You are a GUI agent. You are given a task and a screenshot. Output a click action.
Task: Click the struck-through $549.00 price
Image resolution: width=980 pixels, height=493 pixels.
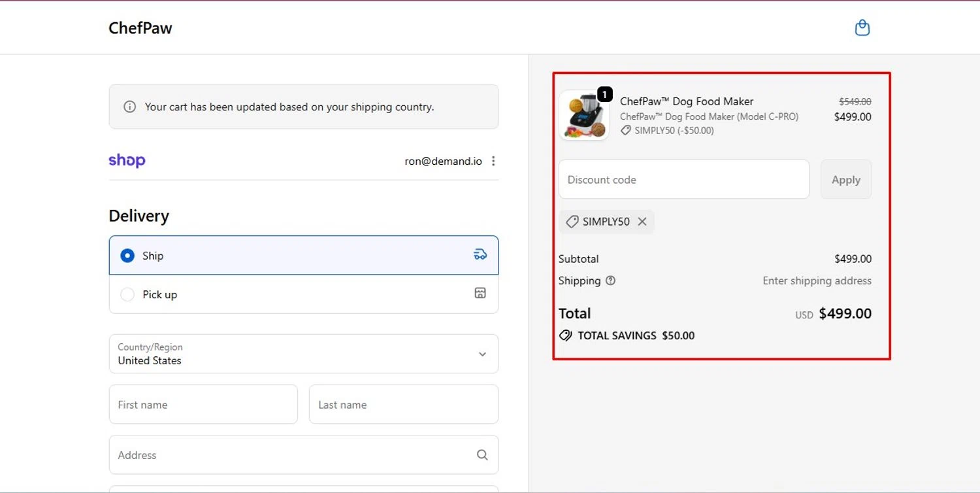pos(855,101)
